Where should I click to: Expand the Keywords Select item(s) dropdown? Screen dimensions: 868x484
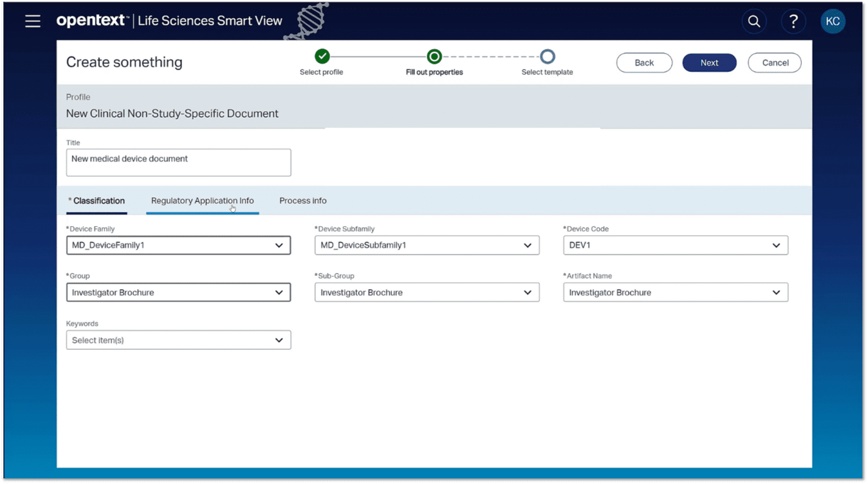(x=279, y=339)
